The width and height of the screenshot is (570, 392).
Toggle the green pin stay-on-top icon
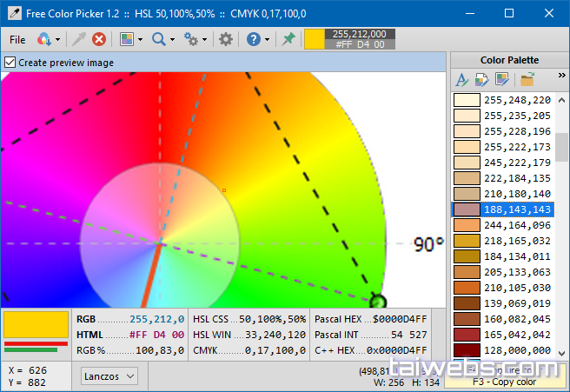(288, 39)
